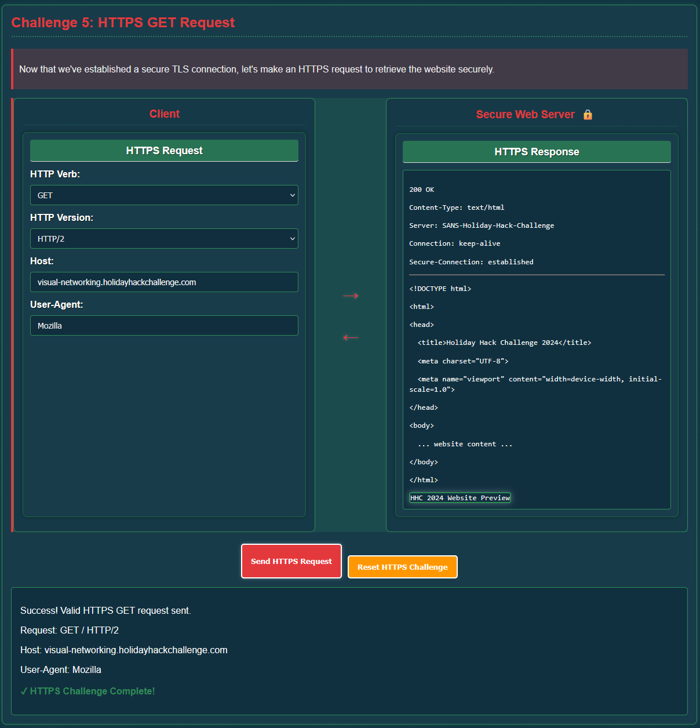The width and height of the screenshot is (700, 728).
Task: Select the Host input field
Action: [164, 282]
